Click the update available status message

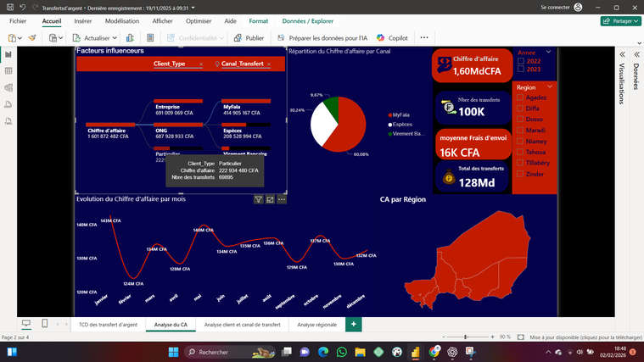(x=585, y=337)
